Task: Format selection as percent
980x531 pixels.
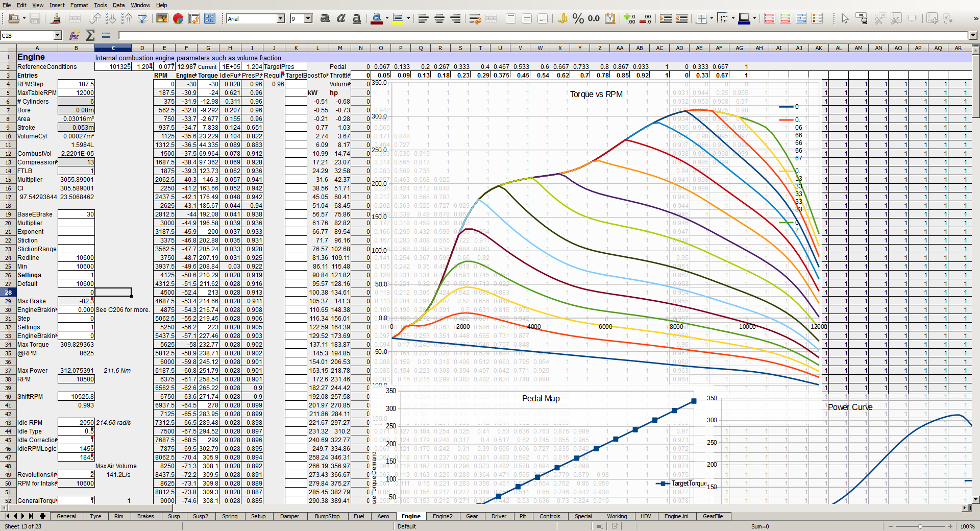Action: click(x=578, y=19)
